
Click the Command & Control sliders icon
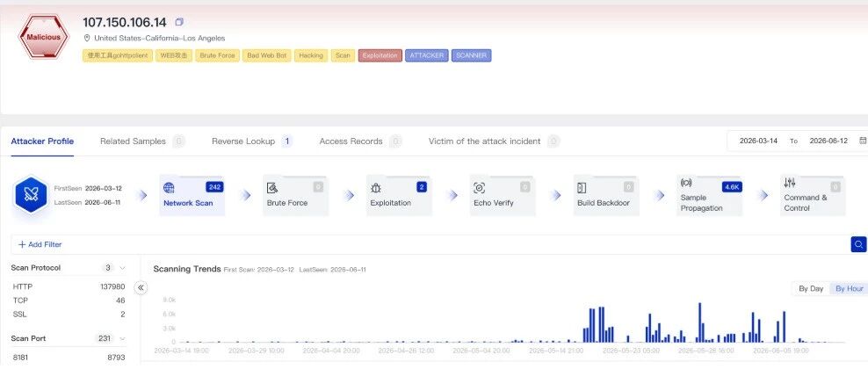point(790,183)
